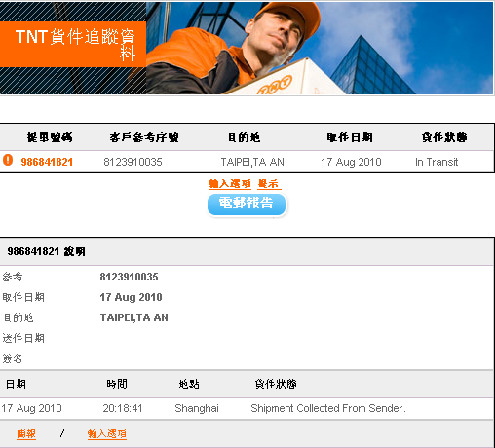495x448 pixels.
Task: Click the 客戶參考序號 column header
Action: click(144, 137)
